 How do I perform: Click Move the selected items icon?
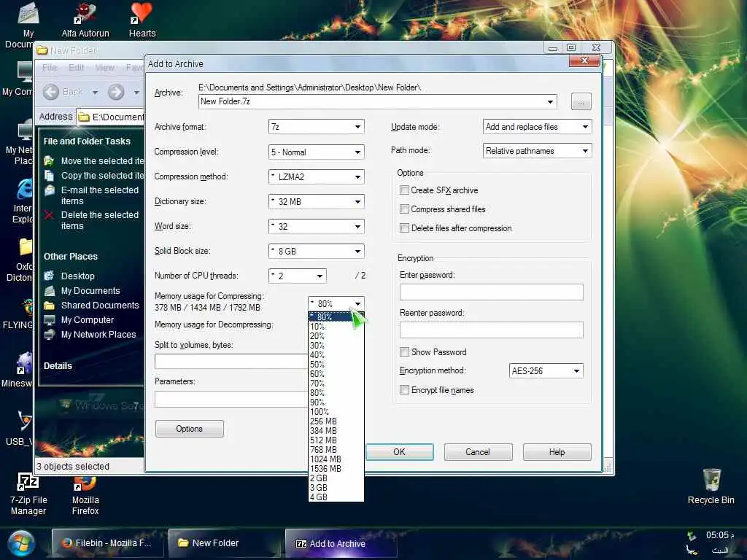click(49, 161)
